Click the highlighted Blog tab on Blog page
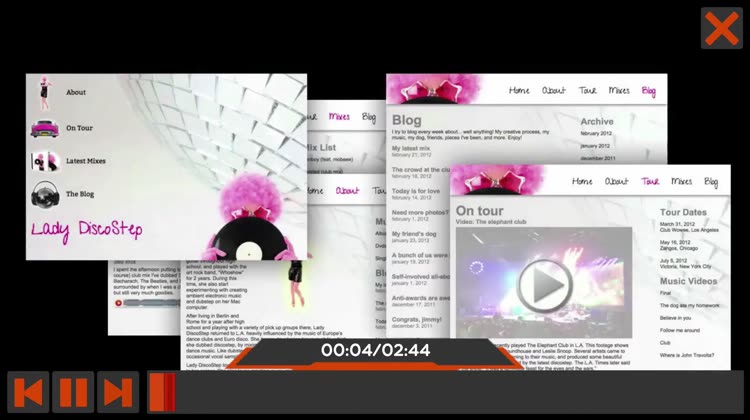750x420 pixels. tap(649, 91)
